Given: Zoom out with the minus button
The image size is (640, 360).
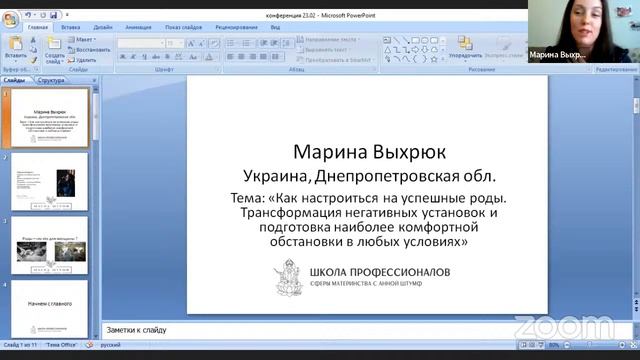Looking at the screenshot, I should (x=567, y=345).
